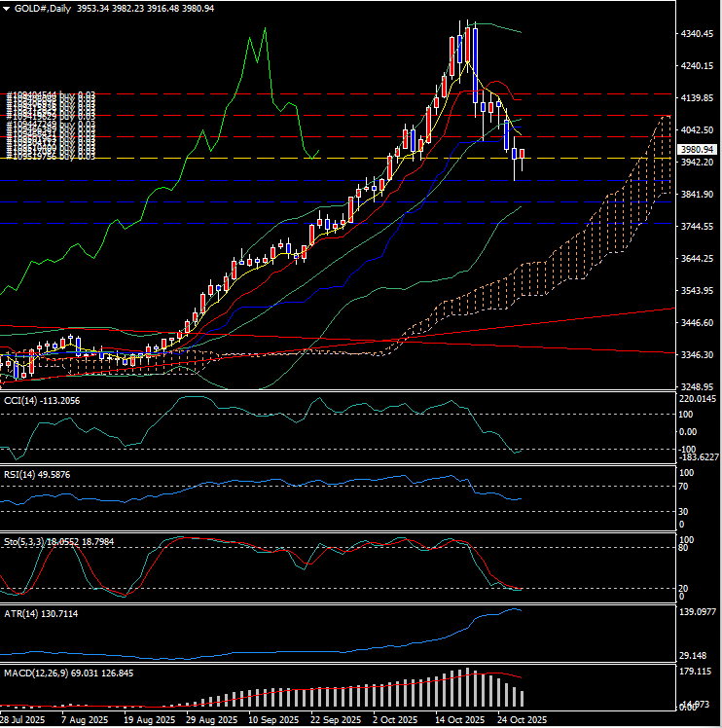Select the RSI(14) indicator label
Screen dimensions: 722x728
22,474
